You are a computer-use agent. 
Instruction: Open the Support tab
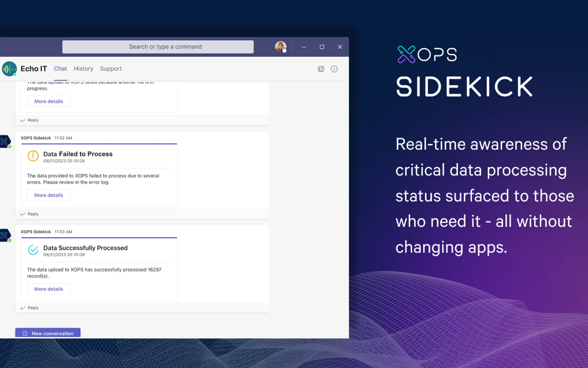[111, 69]
